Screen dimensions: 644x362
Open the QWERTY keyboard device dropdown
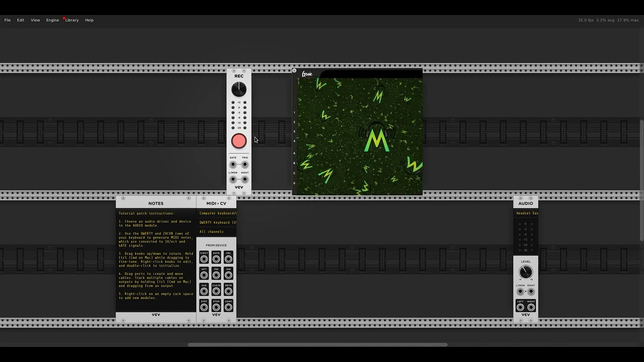pos(216,222)
